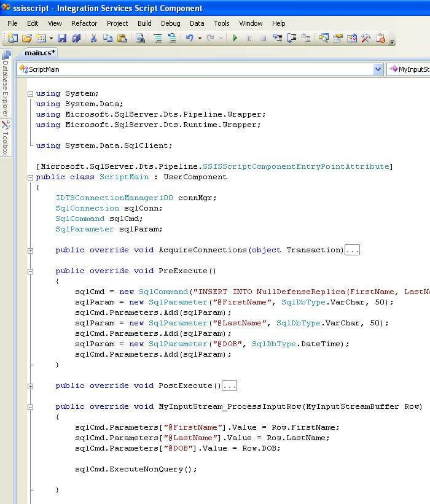The image size is (430, 504).
Task: Open the Tools menu
Action: (x=222, y=23)
